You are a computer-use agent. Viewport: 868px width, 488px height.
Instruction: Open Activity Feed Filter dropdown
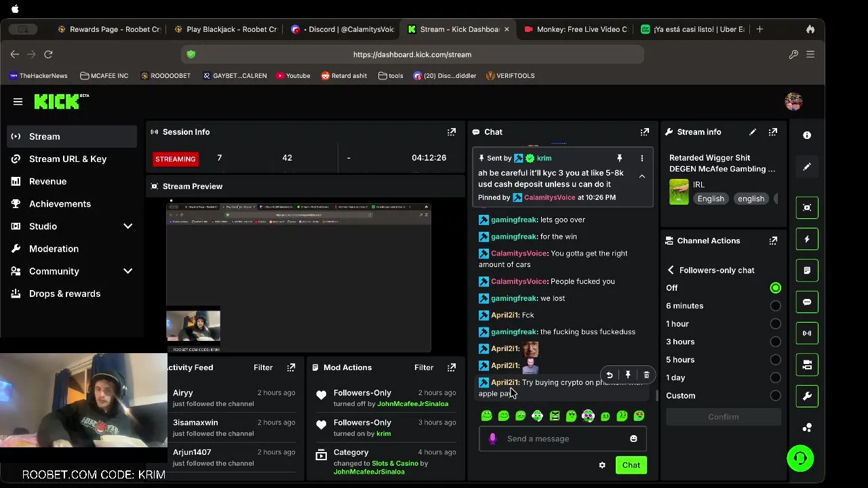[x=263, y=367]
